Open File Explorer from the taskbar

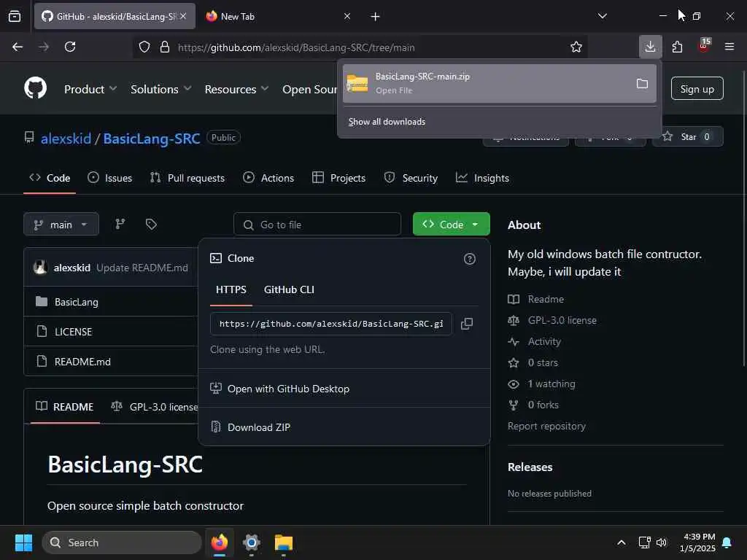(x=284, y=542)
